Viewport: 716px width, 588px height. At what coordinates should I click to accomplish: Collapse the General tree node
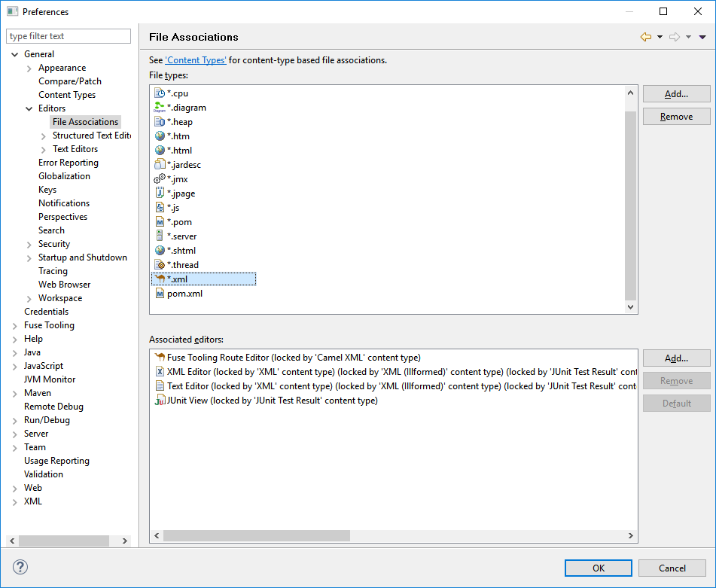[14, 54]
